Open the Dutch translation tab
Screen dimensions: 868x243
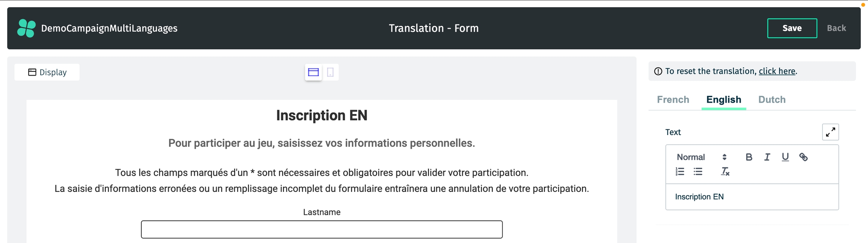(x=772, y=100)
